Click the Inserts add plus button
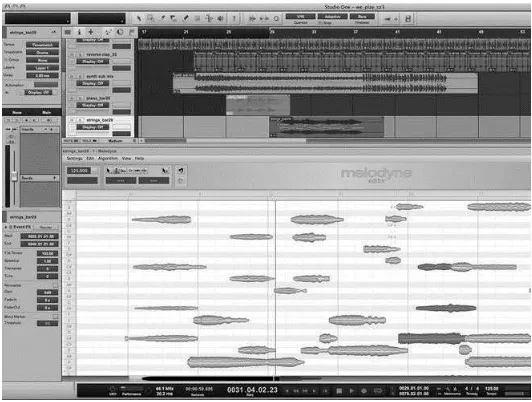The height and width of the screenshot is (402, 532). pyautogui.click(x=51, y=130)
